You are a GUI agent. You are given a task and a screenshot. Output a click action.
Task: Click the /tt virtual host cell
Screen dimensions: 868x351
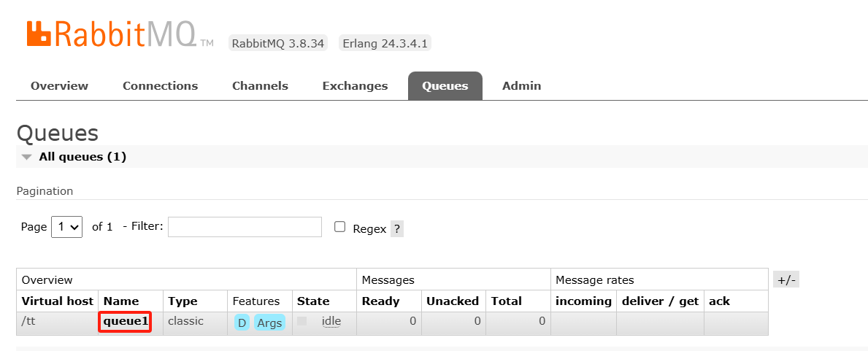coord(28,321)
